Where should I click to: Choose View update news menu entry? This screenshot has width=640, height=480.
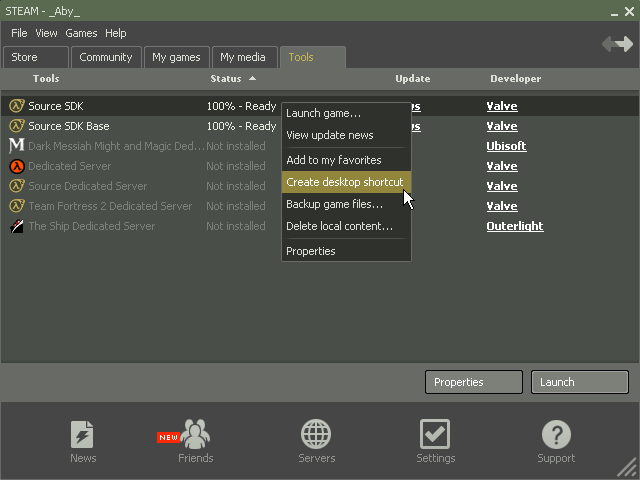coord(346,136)
